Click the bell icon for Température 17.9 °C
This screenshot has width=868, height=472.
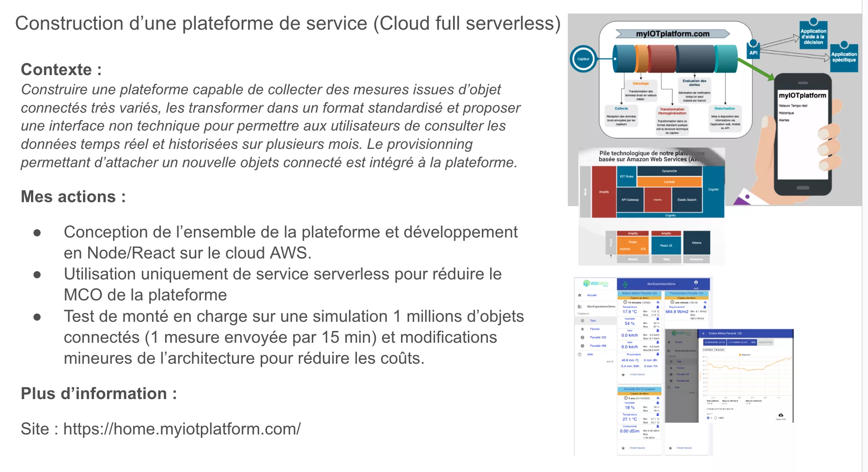pos(658,307)
